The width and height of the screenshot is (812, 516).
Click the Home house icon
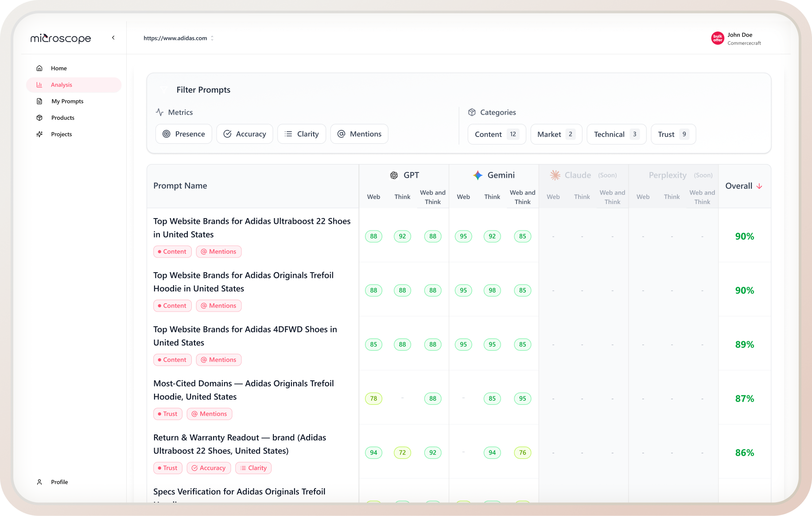click(39, 68)
